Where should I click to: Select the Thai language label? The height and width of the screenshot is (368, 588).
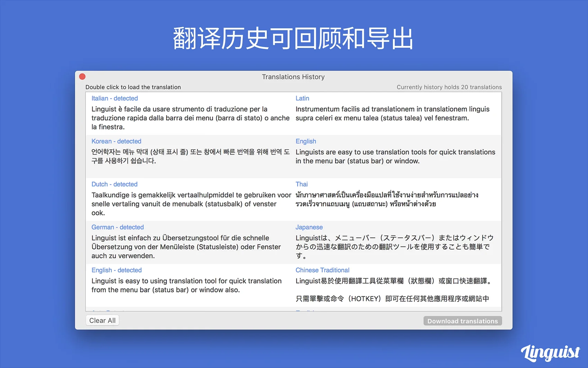[x=302, y=184]
